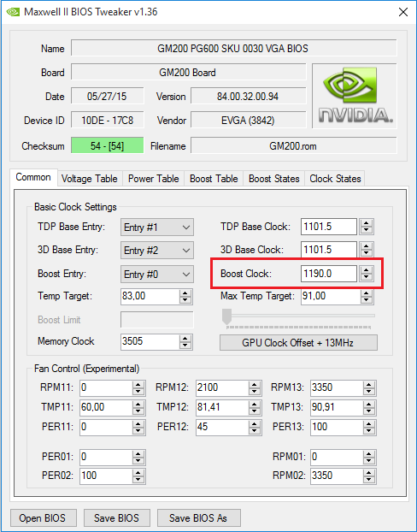Click the GPU Clock Offset + 13MHz button
This screenshot has width=417, height=532.
click(x=298, y=343)
